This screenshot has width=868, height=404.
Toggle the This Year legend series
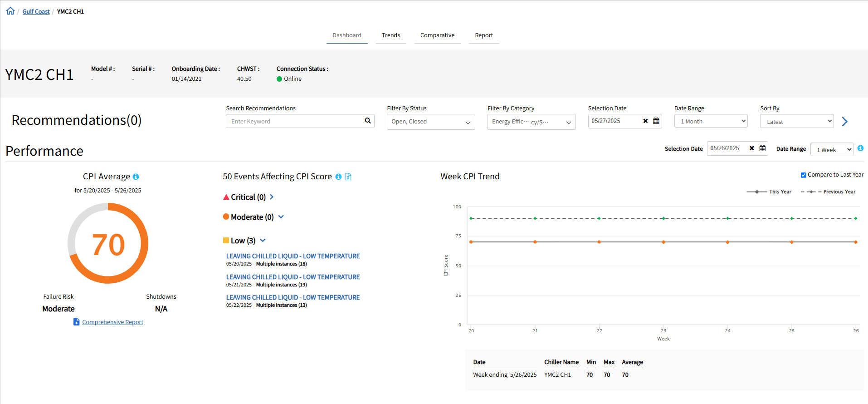pyautogui.click(x=769, y=192)
